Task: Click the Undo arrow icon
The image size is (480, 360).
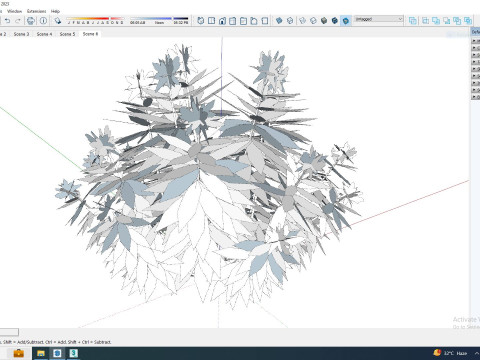Action: [7, 21]
